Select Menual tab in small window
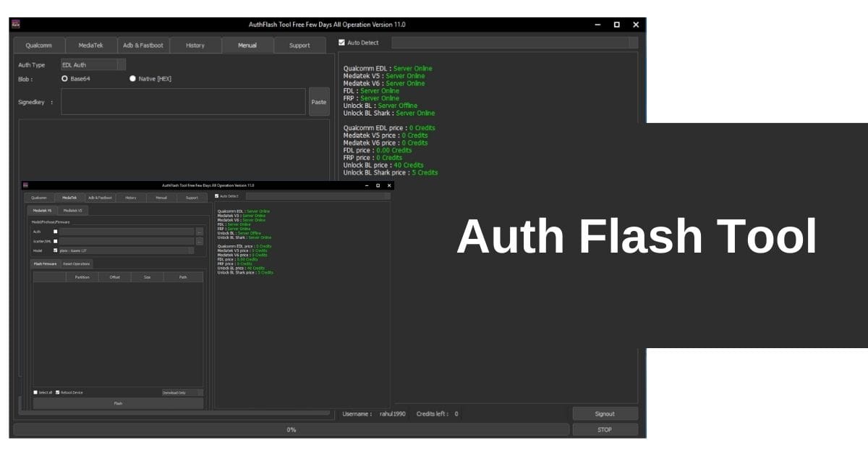Image resolution: width=868 pixels, height=456 pixels. [161, 198]
